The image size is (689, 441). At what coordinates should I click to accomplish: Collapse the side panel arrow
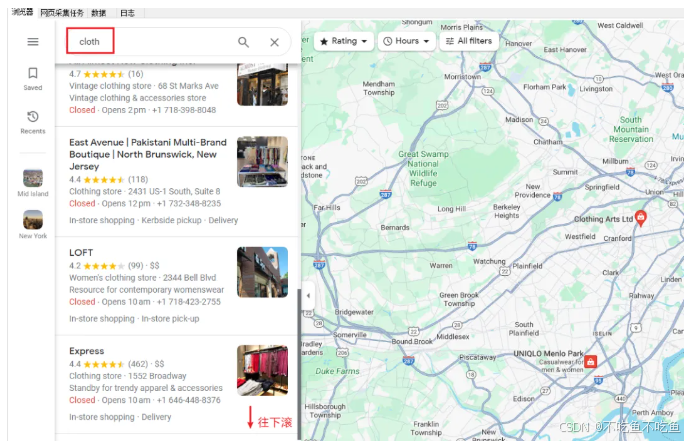pyautogui.click(x=308, y=296)
